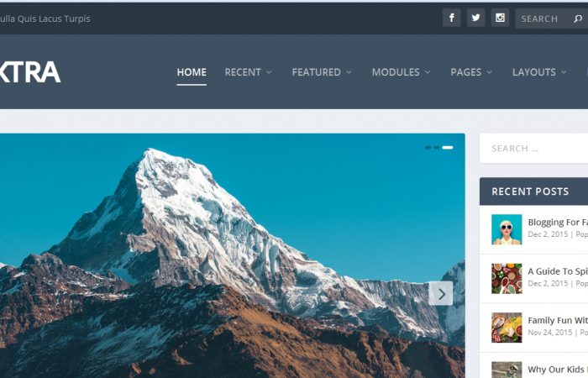
Task: Open the Family Fun post link
Action: point(558,320)
